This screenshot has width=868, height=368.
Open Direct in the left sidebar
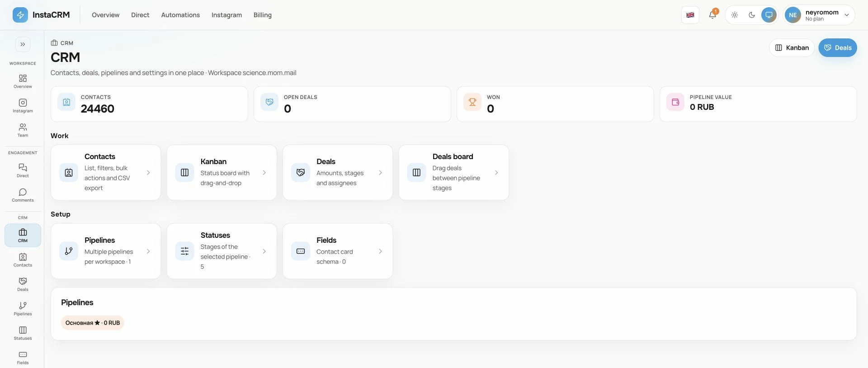point(23,170)
